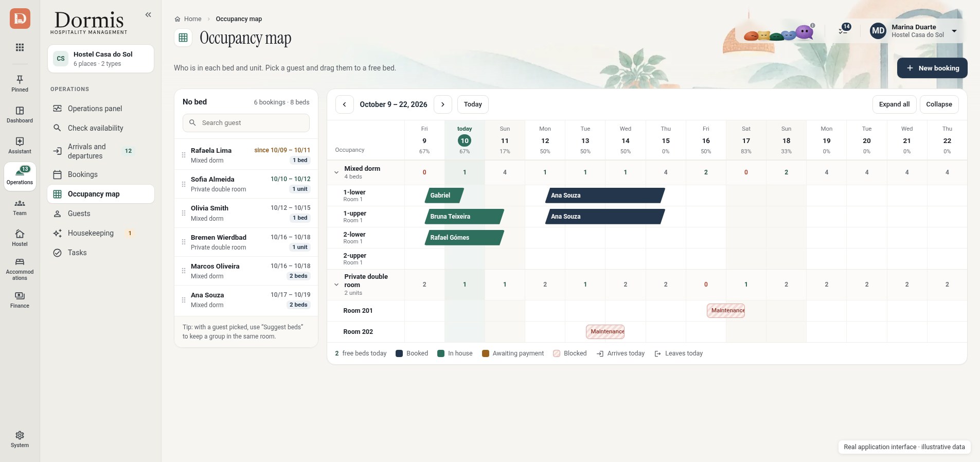Click the Booked legend swatch
980x462 pixels.
(399, 353)
